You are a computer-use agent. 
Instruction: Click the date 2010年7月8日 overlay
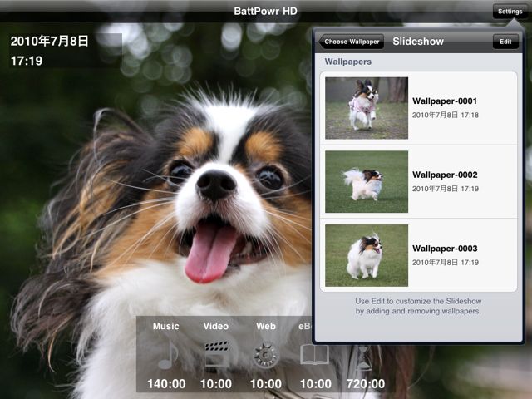(50, 41)
